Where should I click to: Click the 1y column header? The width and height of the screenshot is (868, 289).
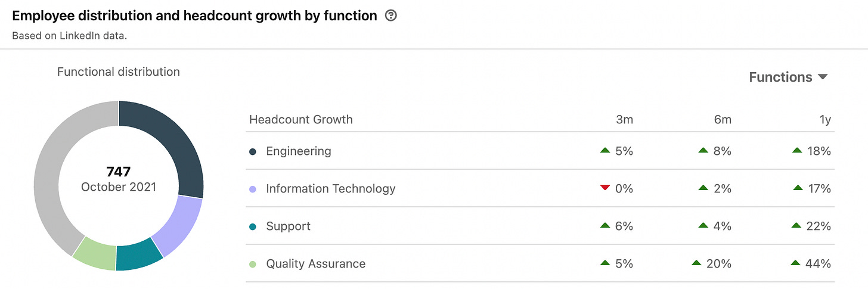click(824, 120)
